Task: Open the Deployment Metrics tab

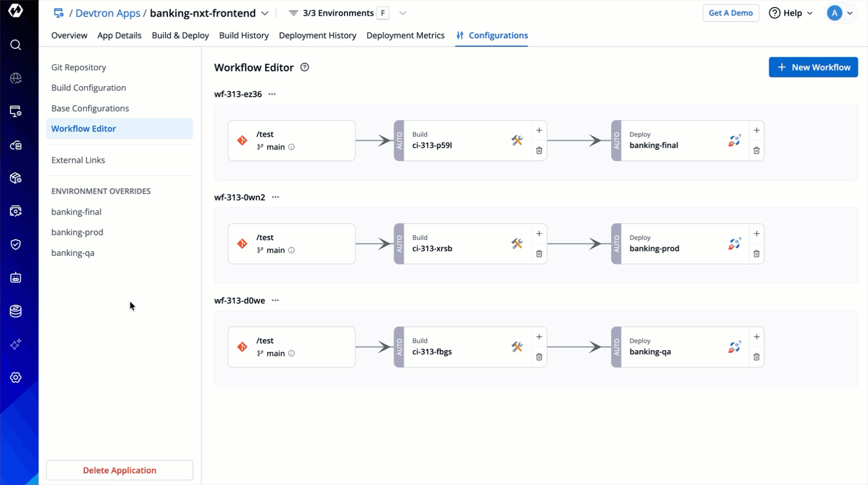Action: 405,35
